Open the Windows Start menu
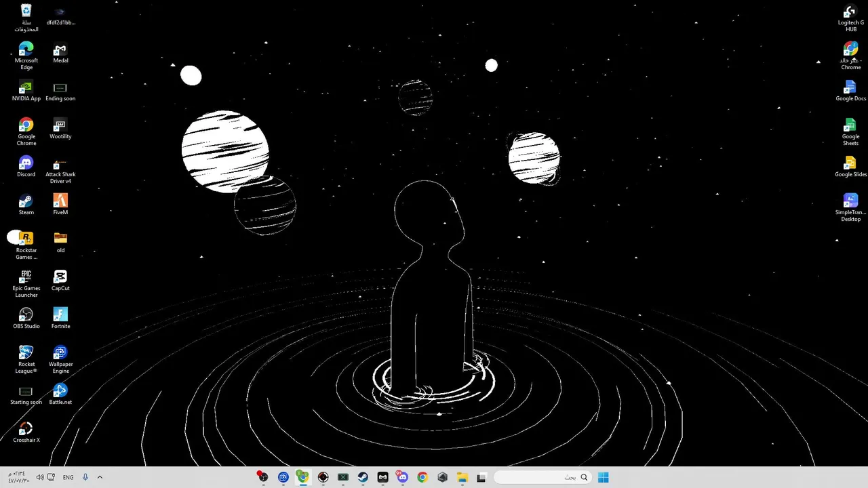Screen dimensions: 868x488 point(603,477)
